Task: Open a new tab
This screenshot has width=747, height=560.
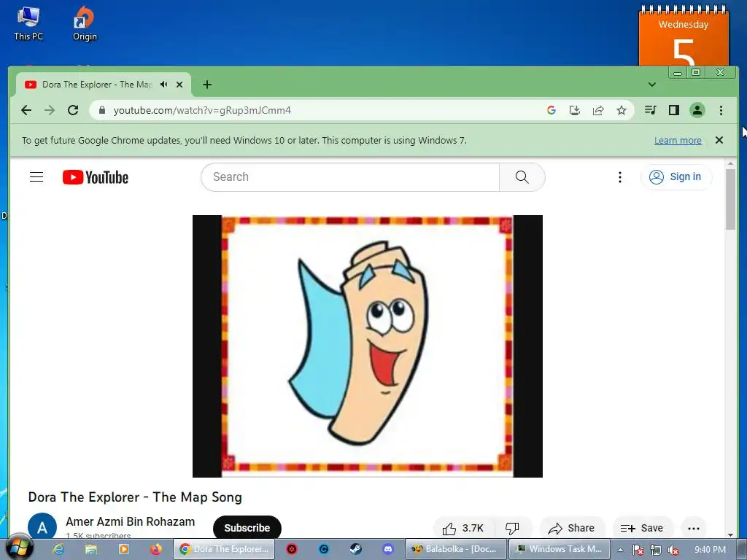Action: 206,85
